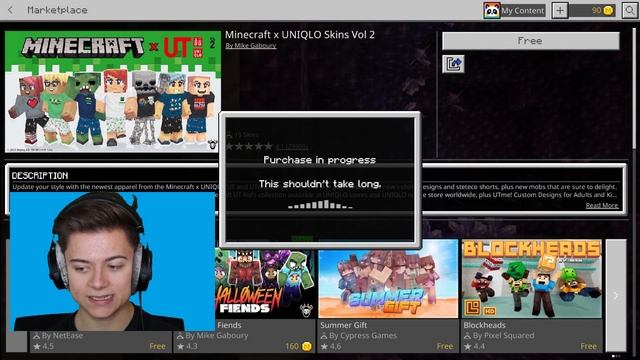The width and height of the screenshot is (640, 360).
Task: Open Summer Gift pack thumbnail
Action: pyautogui.click(x=388, y=279)
